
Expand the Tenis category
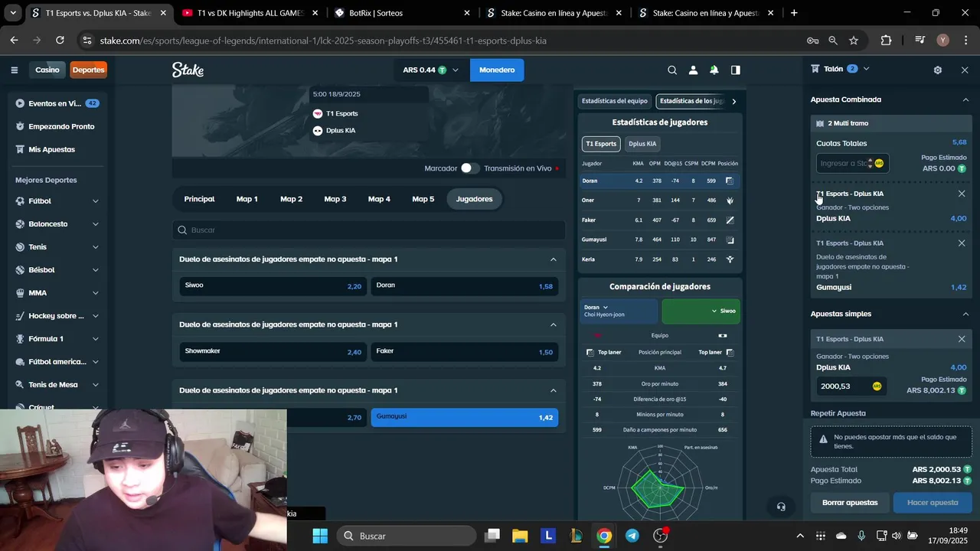tap(96, 247)
